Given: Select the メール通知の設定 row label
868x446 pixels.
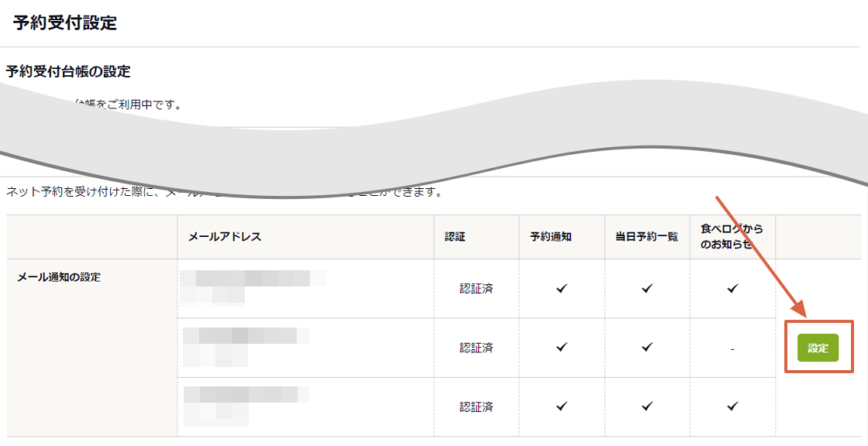Looking at the screenshot, I should [x=59, y=277].
